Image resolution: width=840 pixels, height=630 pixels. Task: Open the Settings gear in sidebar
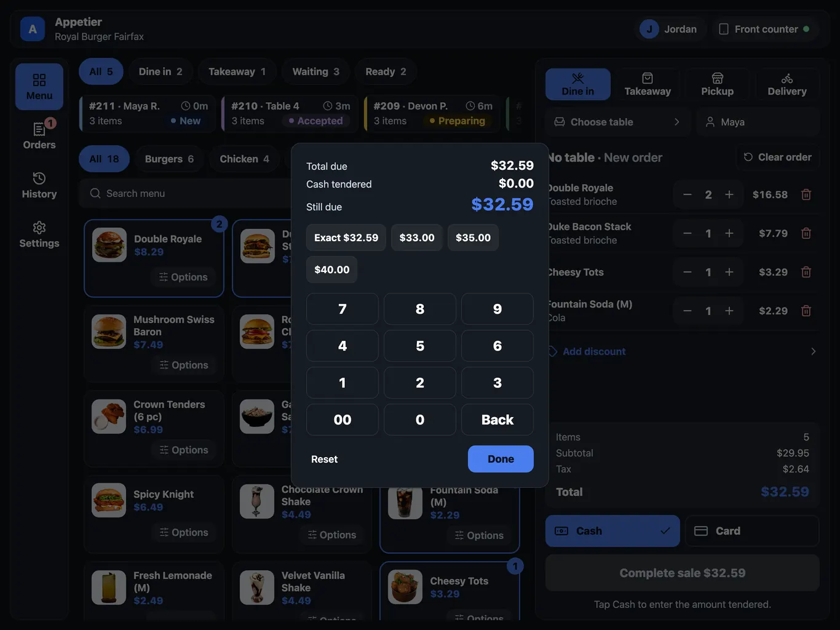pos(39,234)
